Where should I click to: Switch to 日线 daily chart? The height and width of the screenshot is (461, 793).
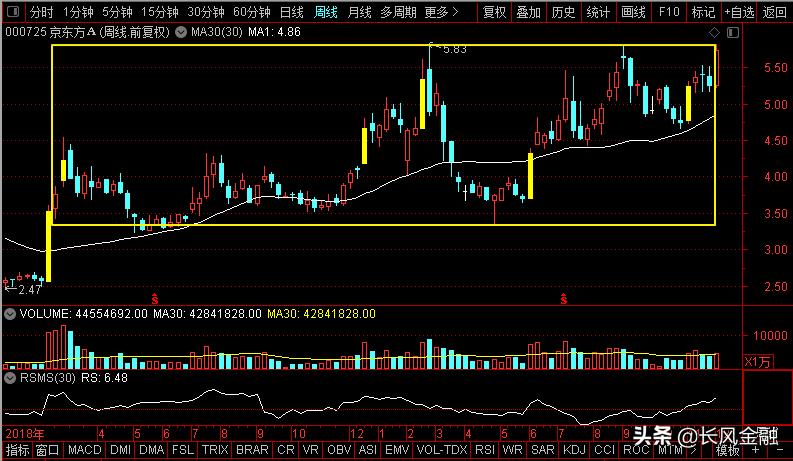292,12
